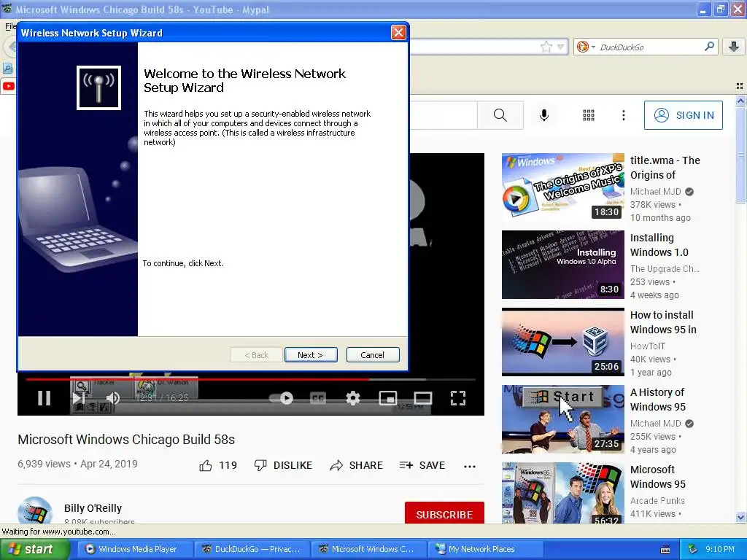Screen dimensions: 747x560
Task: Switch to Microsoft Windows C... taskbar item
Action: (x=368, y=549)
